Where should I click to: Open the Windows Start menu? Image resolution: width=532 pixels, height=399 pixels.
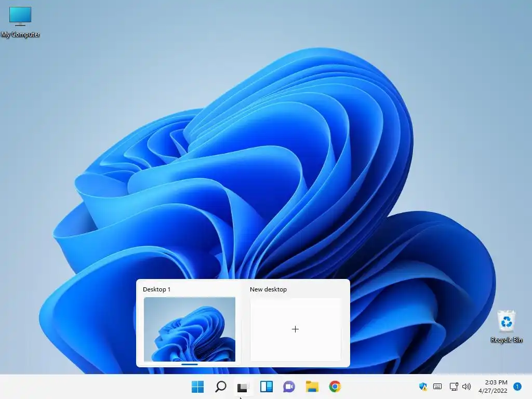[197, 387]
